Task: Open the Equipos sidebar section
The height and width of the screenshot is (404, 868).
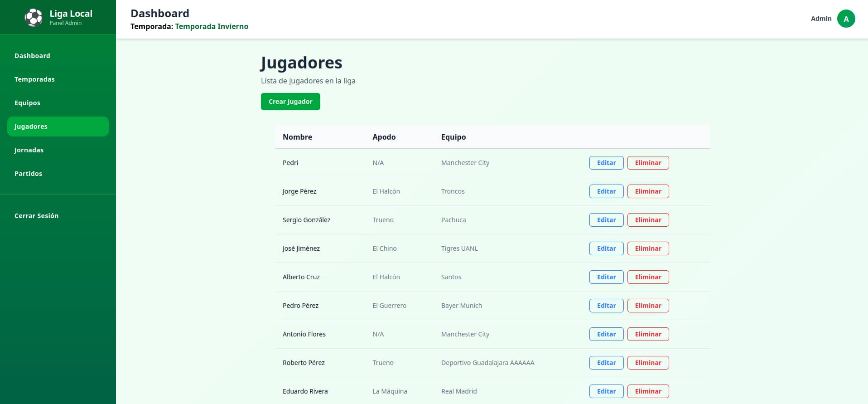Action: click(58, 103)
